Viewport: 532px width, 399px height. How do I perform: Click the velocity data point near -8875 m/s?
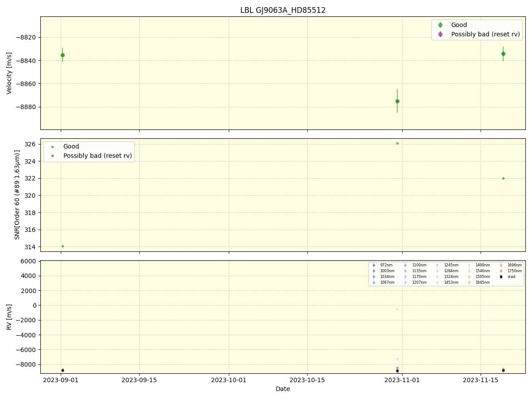point(397,101)
